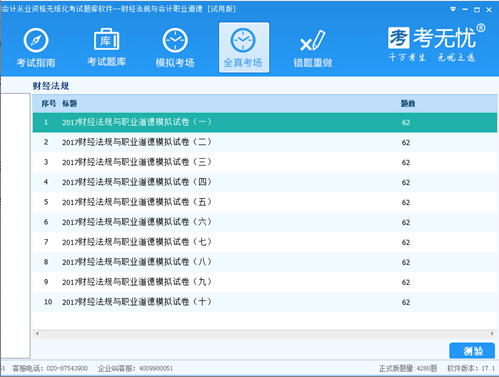Image resolution: width=499 pixels, height=377 pixels.
Task: Select row 7 模拟试卷（七）
Action: point(265,242)
